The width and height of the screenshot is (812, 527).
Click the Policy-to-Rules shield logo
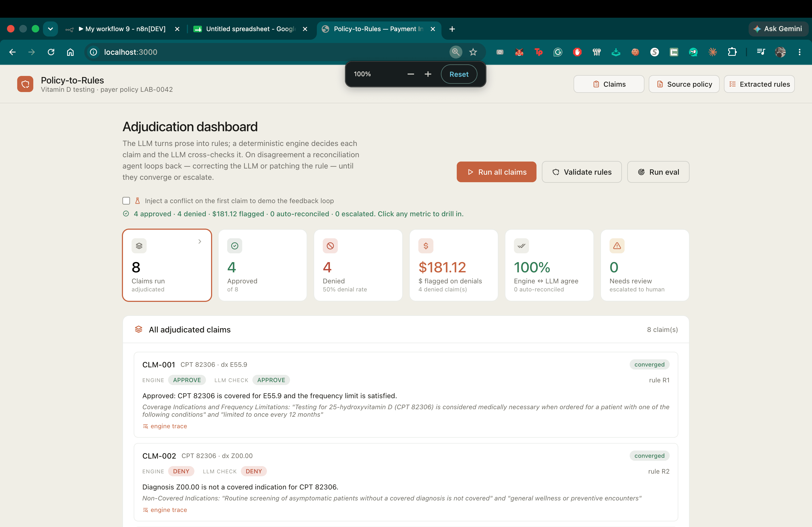(25, 84)
